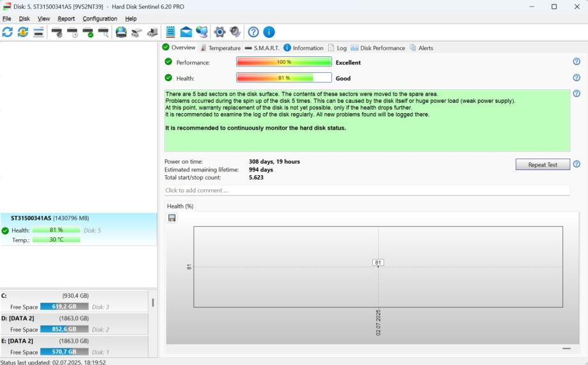Open configuration with the gear icon

click(x=219, y=32)
